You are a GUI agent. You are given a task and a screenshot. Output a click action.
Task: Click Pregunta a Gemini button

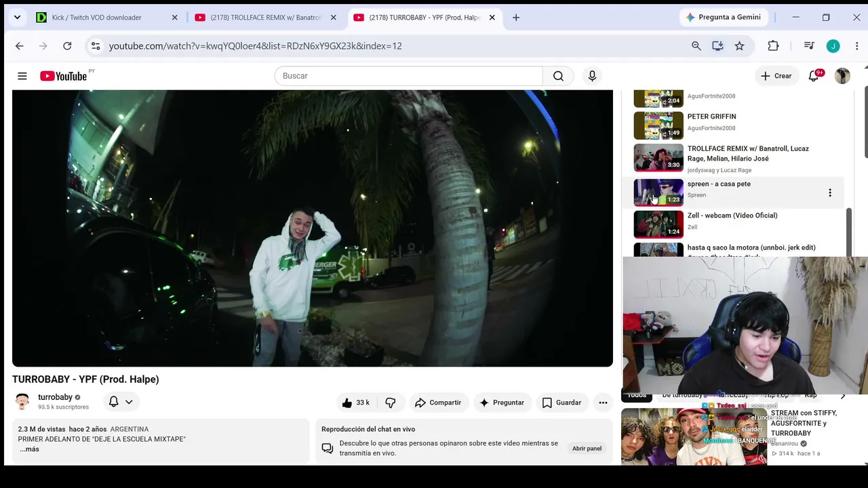[x=724, y=18]
